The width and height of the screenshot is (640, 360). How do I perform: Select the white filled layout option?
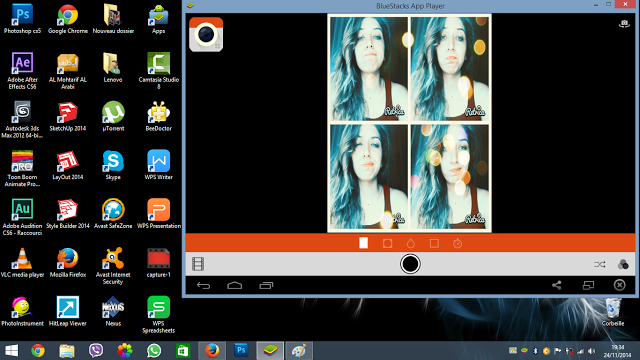pos(363,243)
